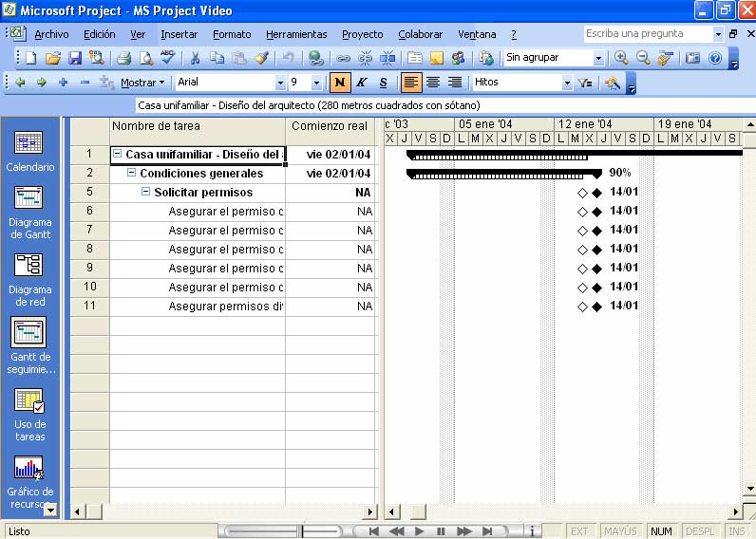Image resolution: width=756 pixels, height=539 pixels.
Task: Open the Insertar menu
Action: 180,34
